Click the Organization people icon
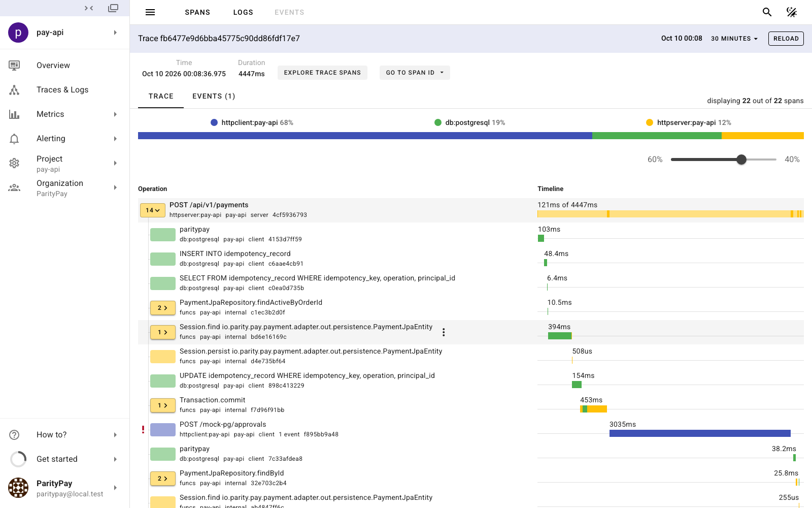The width and height of the screenshot is (812, 508). (14, 187)
